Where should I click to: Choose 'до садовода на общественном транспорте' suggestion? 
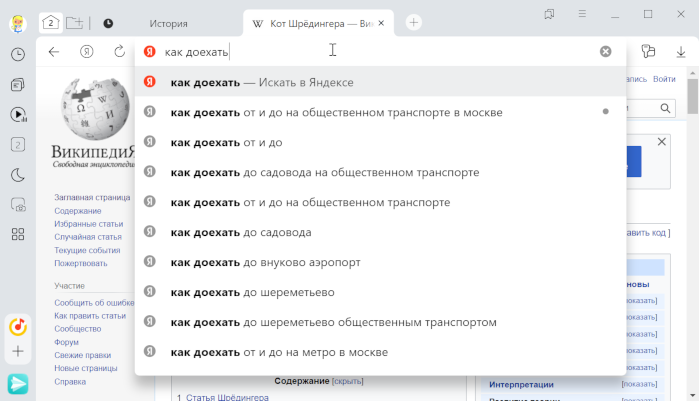pyautogui.click(x=380, y=172)
